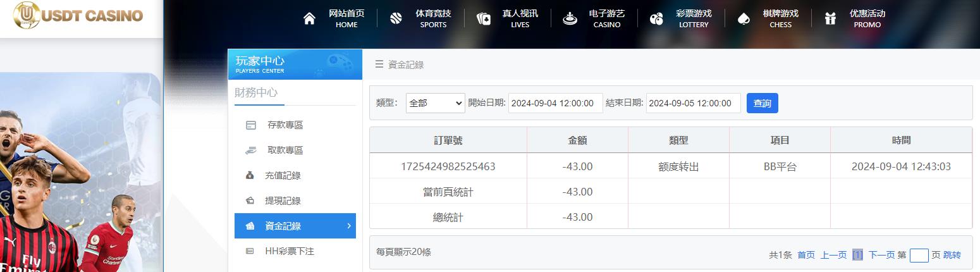980x272 pixels.
Task: Click the BB平台 item cell
Action: tap(780, 166)
